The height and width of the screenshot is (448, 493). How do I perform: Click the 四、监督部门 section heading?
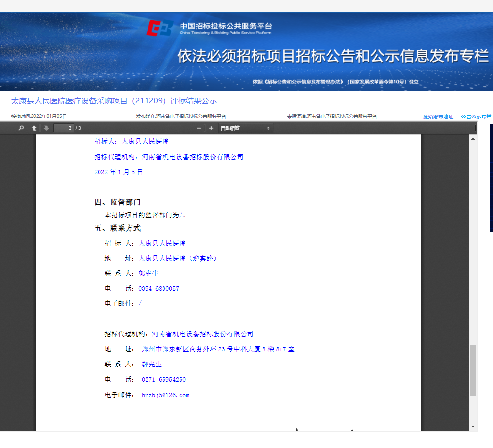point(117,202)
